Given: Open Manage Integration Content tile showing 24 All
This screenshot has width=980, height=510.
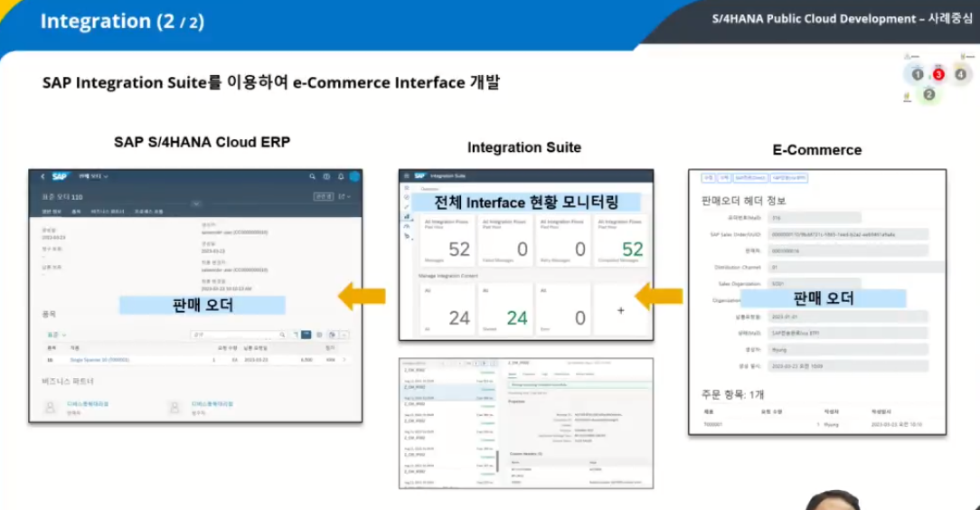Looking at the screenshot, I should pos(448,309).
